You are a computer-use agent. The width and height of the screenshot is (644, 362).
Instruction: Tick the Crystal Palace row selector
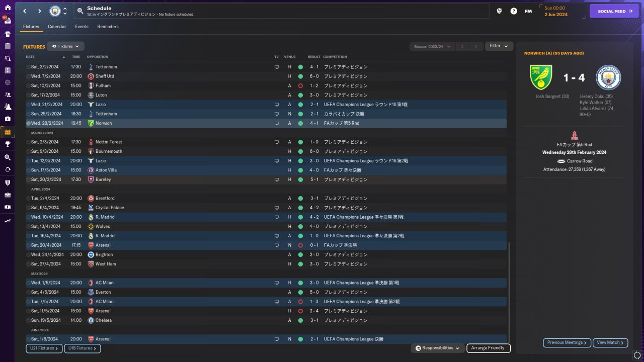[x=28, y=208]
